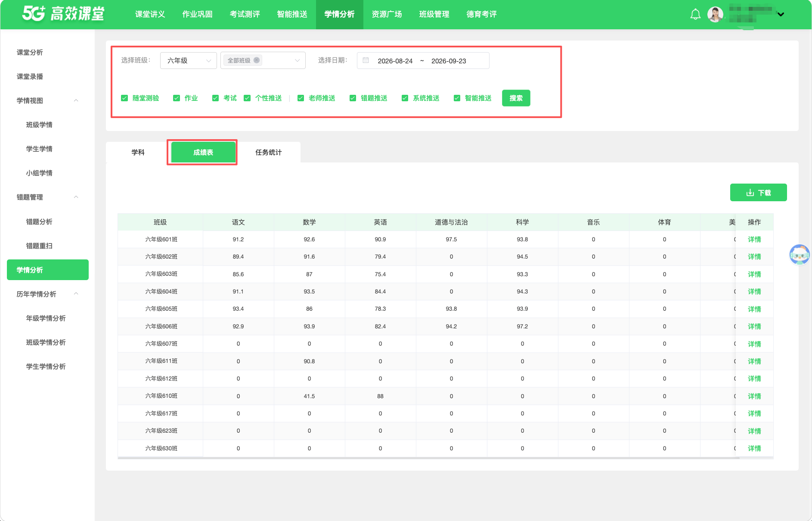Click the end date 2026-09-23 field
The image size is (812, 521).
click(449, 61)
